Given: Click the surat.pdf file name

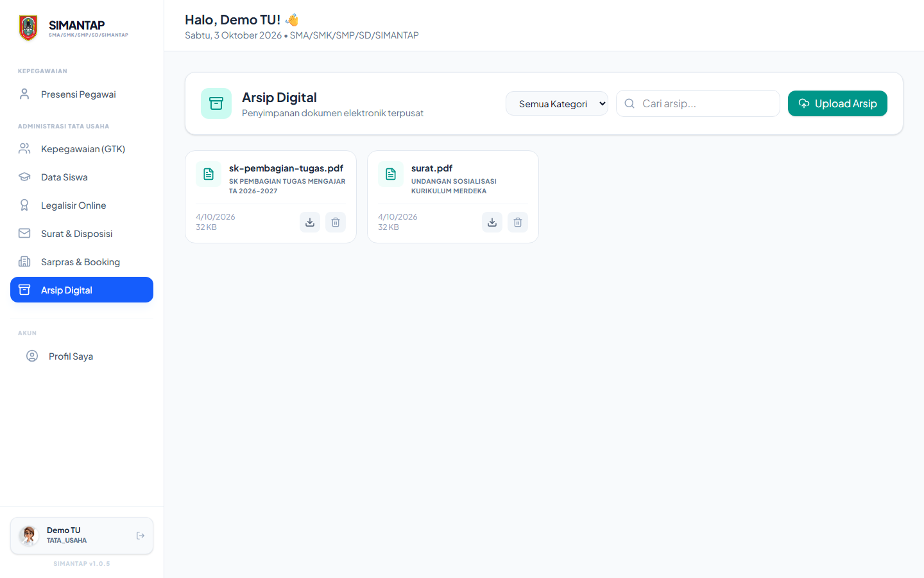Looking at the screenshot, I should [x=432, y=168].
